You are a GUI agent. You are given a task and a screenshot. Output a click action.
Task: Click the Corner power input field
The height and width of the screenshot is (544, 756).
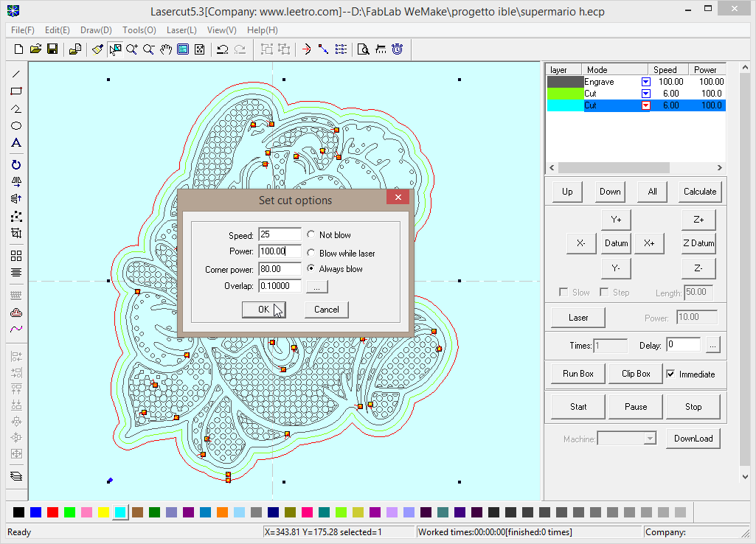point(280,269)
